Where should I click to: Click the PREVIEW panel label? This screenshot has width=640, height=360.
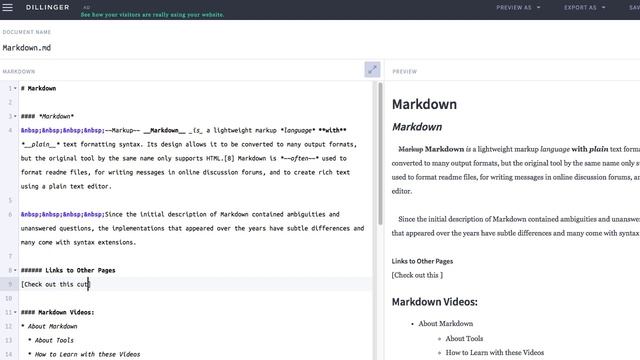[x=404, y=71]
